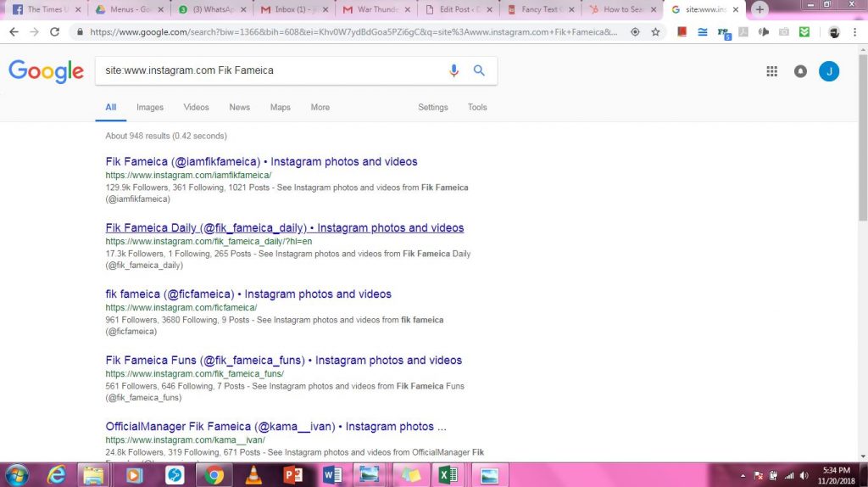Switch to Word in the taskbar
This screenshot has width=868, height=487.
(332, 475)
